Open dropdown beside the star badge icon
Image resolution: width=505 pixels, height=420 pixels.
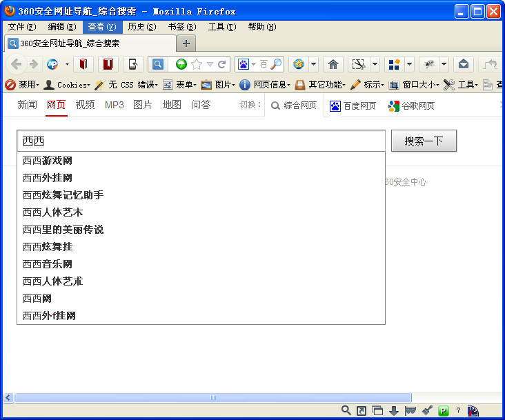click(x=313, y=64)
